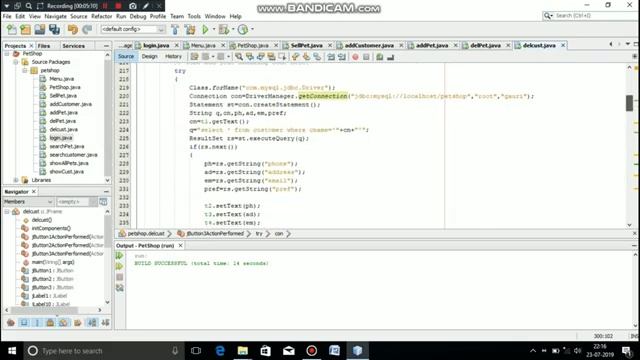Toggle Sort by Name button in Navigator
640x360 pixels.
click(92, 323)
